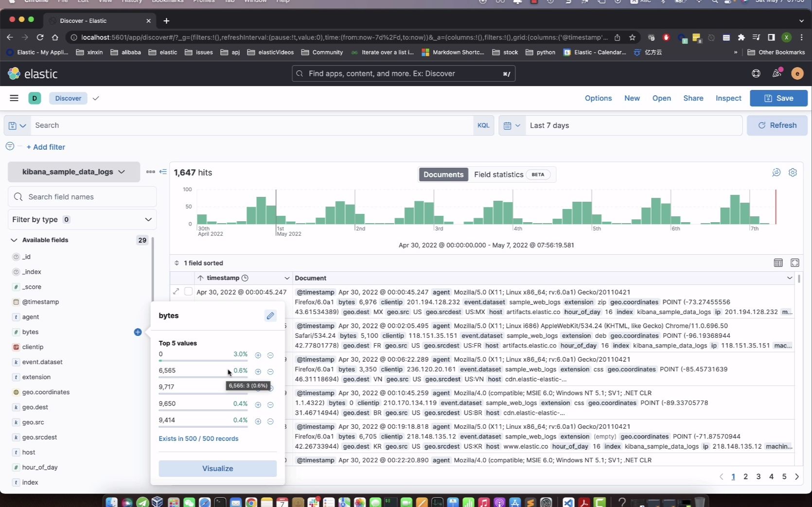Toggle the filter-for value plus on 6,565
This screenshot has height=507, width=812.
(x=258, y=371)
